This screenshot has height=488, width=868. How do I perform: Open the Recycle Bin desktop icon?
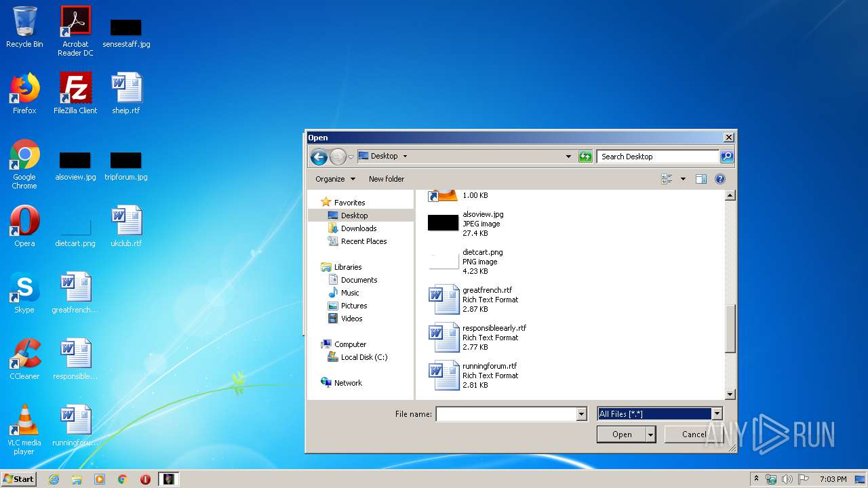[x=24, y=28]
